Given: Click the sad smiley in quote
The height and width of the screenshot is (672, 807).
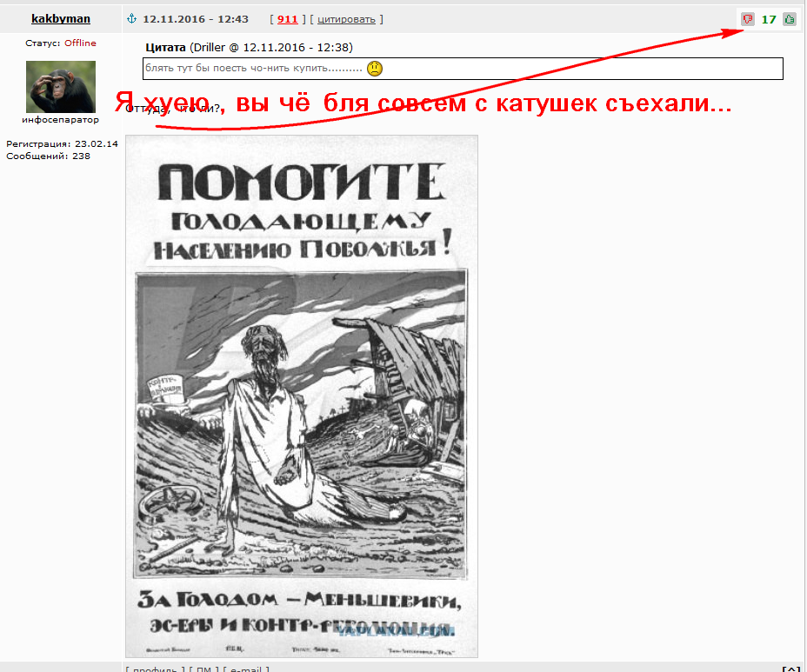Looking at the screenshot, I should 375,69.
